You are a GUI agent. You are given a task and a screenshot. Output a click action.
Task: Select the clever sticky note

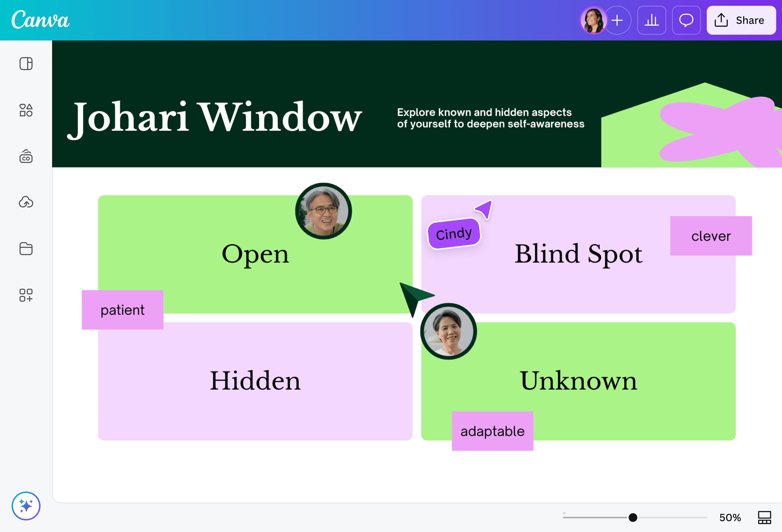coord(711,236)
